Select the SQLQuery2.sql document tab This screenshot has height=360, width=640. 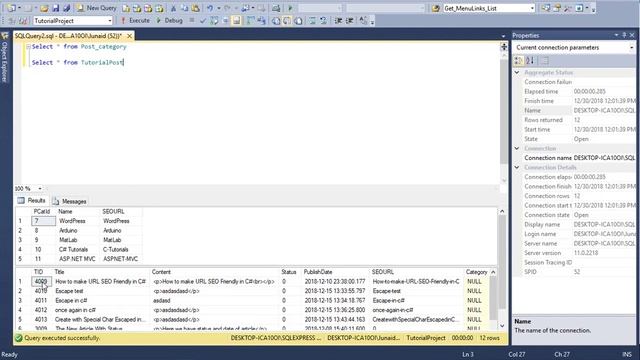pyautogui.click(x=68, y=36)
